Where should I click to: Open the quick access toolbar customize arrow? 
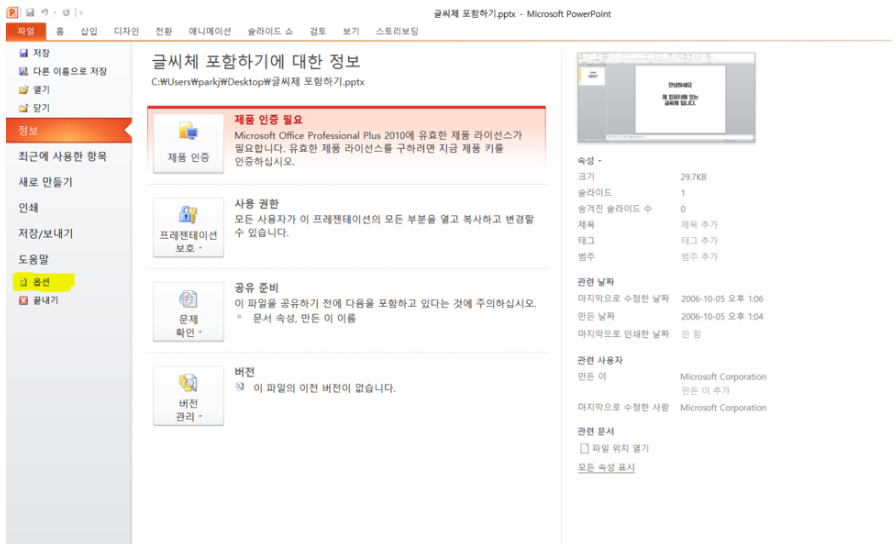click(82, 13)
